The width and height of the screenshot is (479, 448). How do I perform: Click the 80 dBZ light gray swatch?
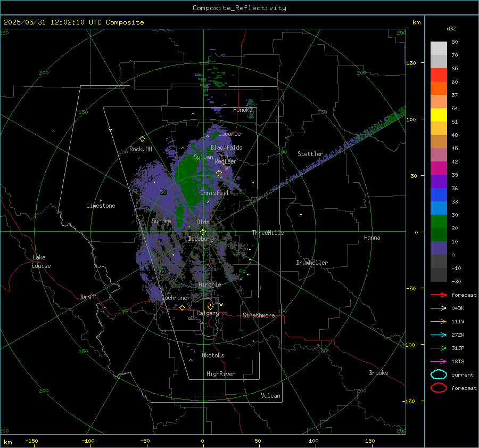439,48
